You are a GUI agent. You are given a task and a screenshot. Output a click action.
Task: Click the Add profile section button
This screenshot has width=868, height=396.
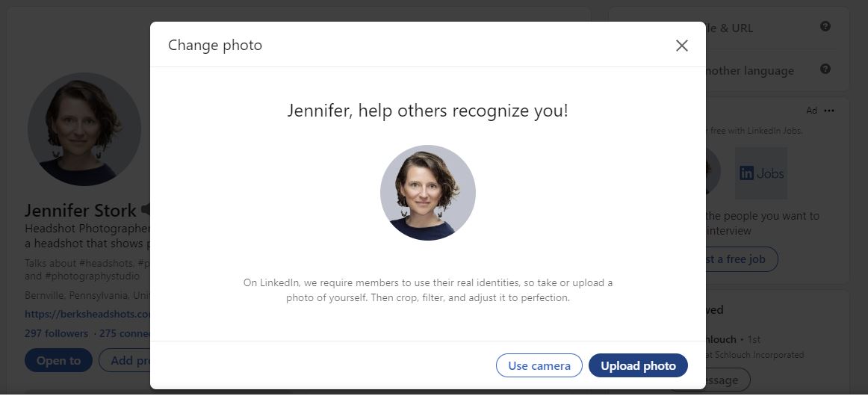point(125,361)
